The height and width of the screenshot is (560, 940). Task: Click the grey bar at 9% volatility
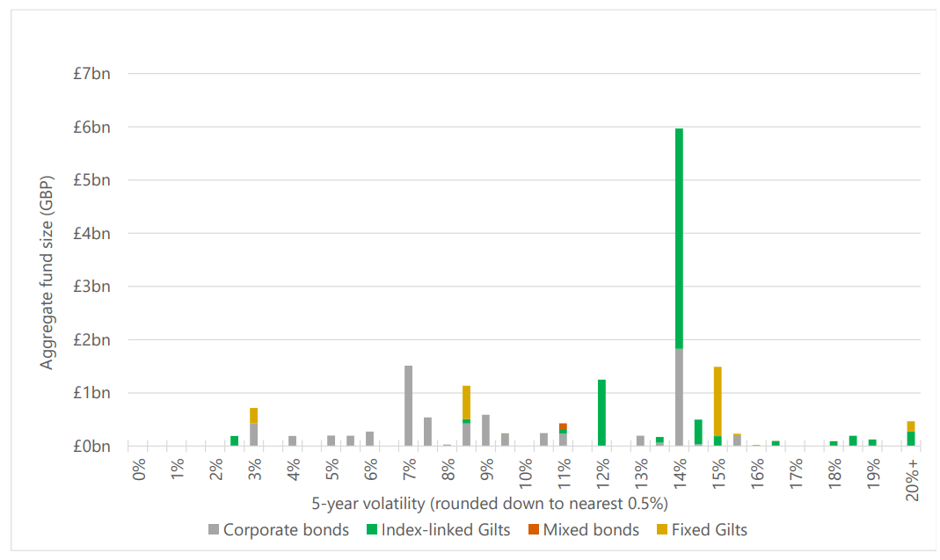[485, 431]
